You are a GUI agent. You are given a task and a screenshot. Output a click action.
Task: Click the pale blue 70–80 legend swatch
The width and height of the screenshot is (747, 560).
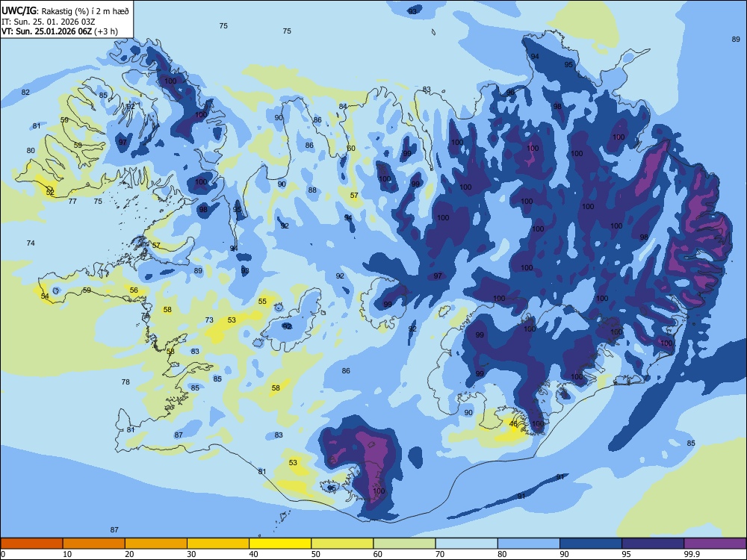[x=467, y=544]
